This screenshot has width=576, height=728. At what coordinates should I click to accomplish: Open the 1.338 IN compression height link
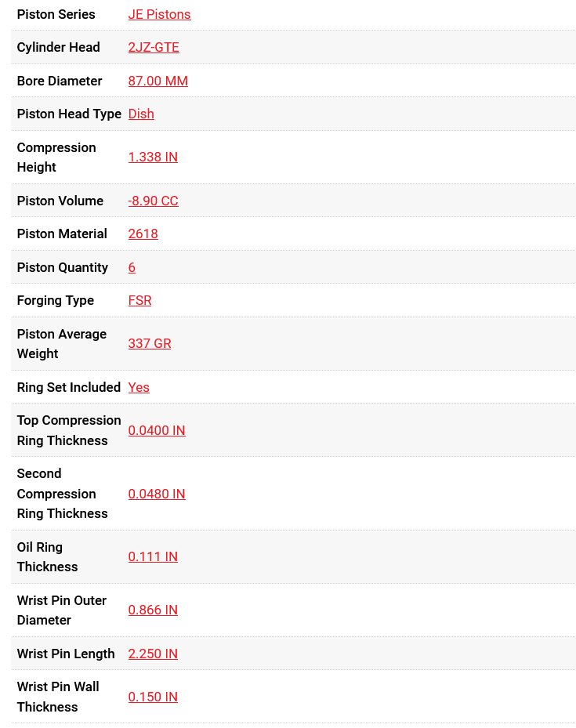(153, 157)
